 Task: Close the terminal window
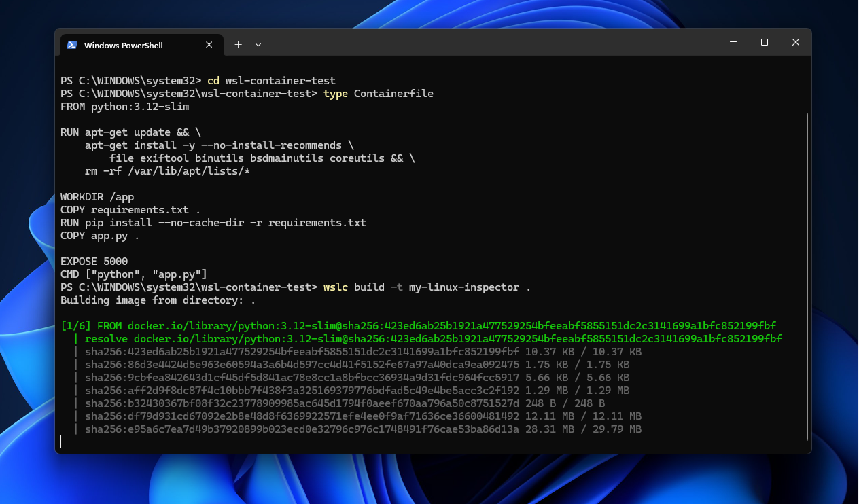click(x=796, y=42)
